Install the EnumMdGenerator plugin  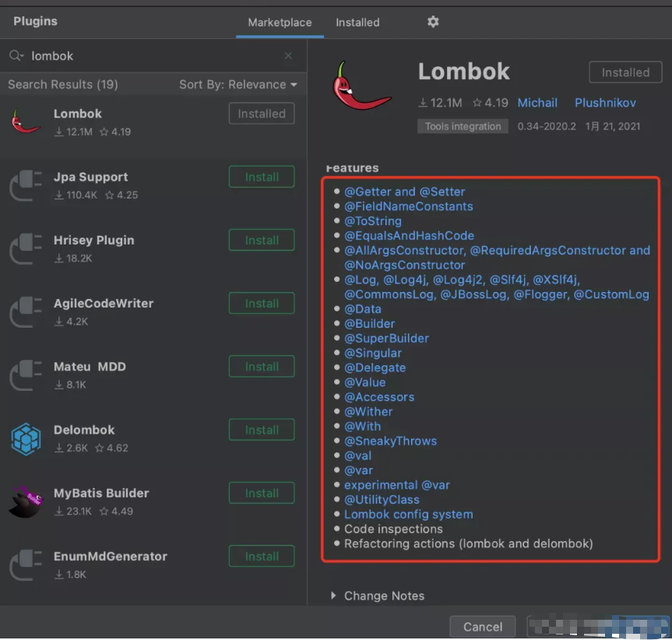point(262,556)
